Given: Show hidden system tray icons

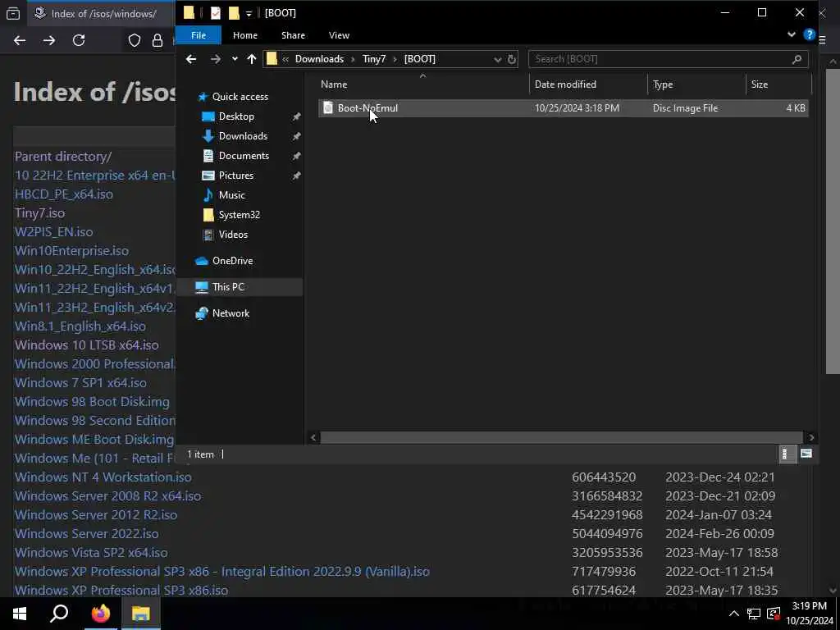Looking at the screenshot, I should click(x=734, y=614).
